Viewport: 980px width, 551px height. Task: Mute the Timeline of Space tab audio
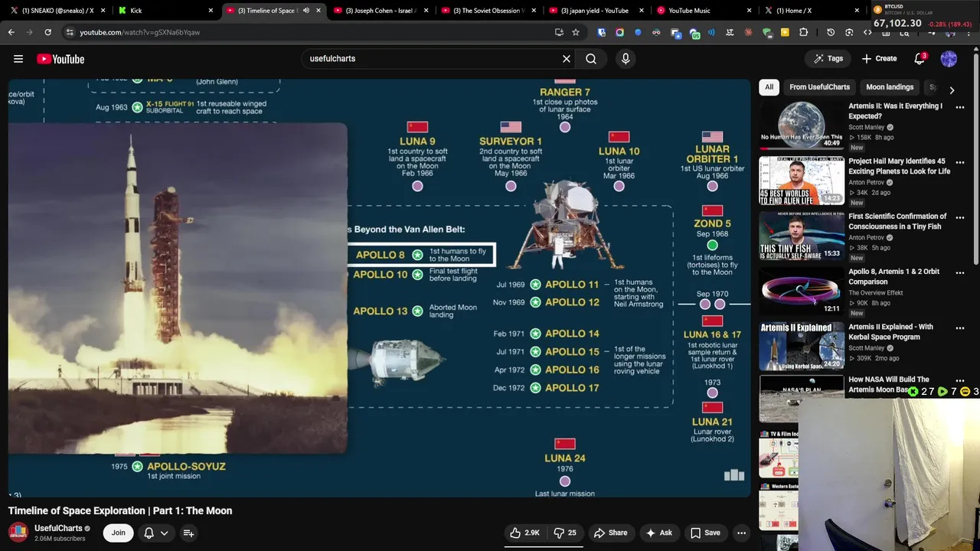click(x=306, y=11)
